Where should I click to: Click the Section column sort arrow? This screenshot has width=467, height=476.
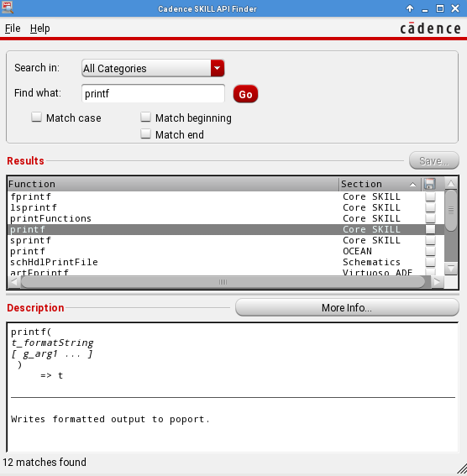412,184
